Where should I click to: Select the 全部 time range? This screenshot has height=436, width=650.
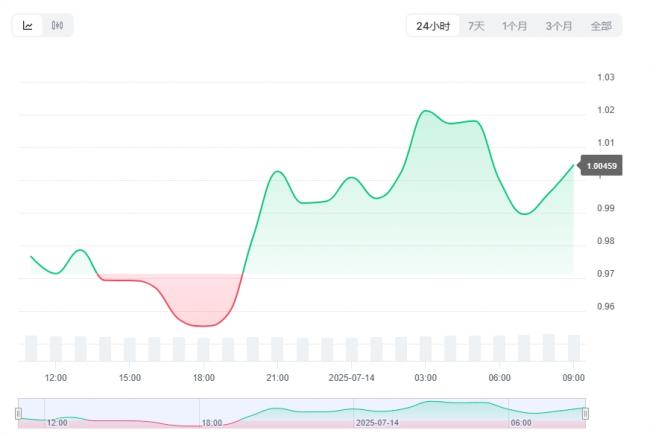[601, 26]
